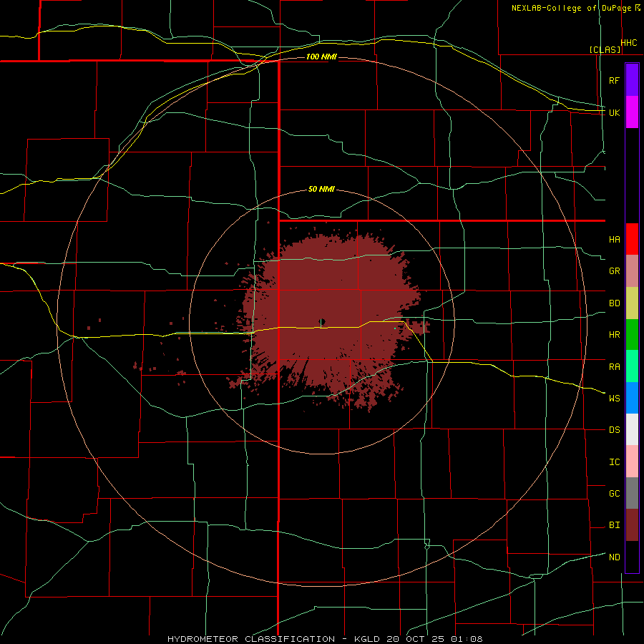
Task: Click the ND legend label
Action: click(x=614, y=557)
